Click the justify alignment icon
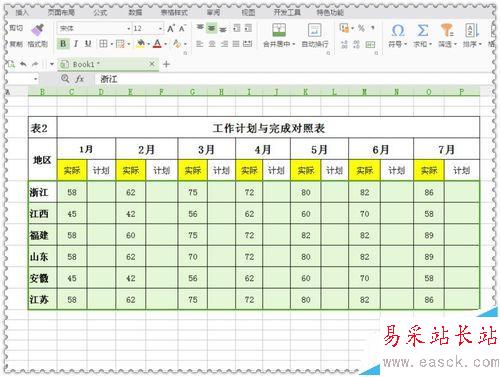Image resolution: width=500 pixels, height=377 pixels. click(x=236, y=44)
